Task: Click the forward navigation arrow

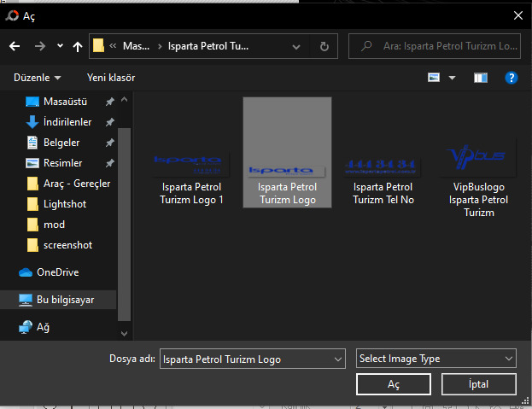Action: click(40, 46)
